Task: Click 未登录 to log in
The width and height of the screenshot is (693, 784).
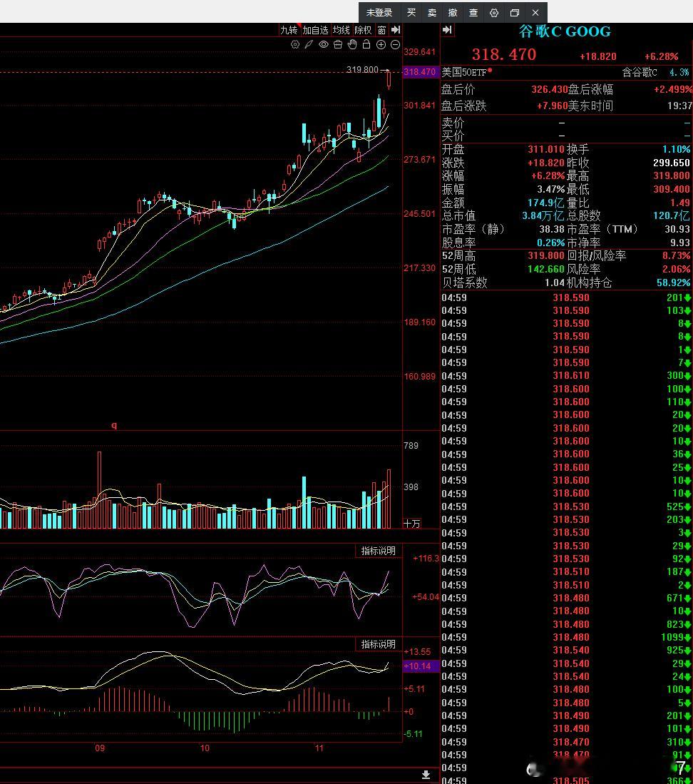Action: pos(379,13)
